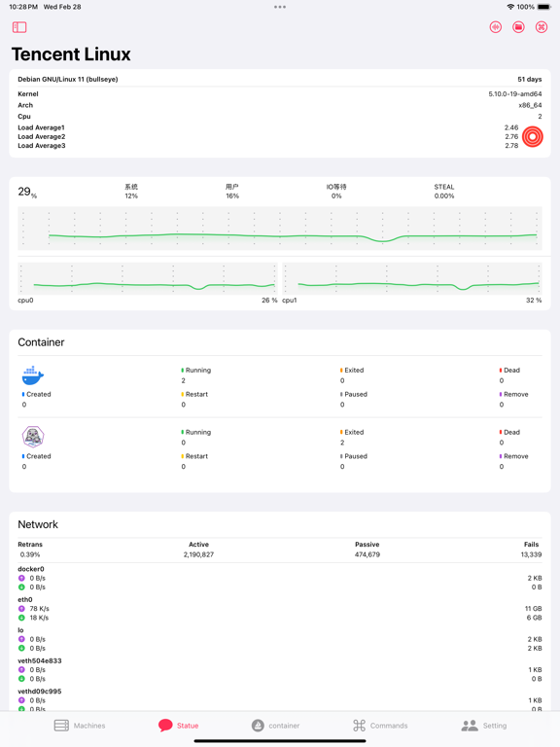Tap the overall CPU usage graph
Viewport: 560px width, 747px height.
coord(280,229)
